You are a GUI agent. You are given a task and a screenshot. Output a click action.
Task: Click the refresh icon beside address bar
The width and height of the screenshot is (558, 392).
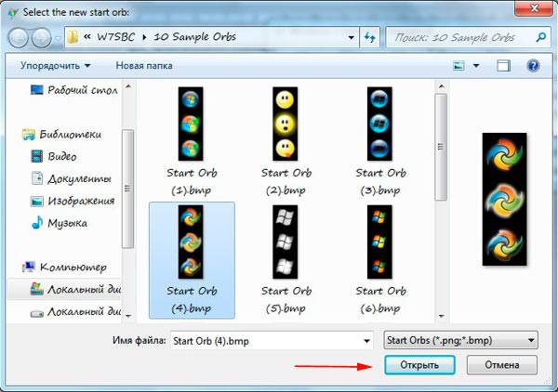point(371,37)
